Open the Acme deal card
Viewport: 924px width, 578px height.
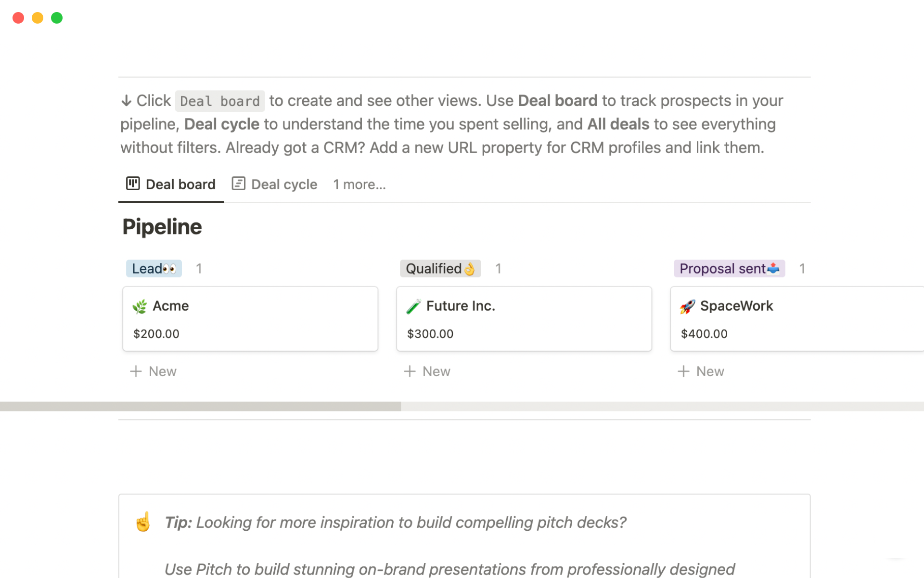(250, 319)
